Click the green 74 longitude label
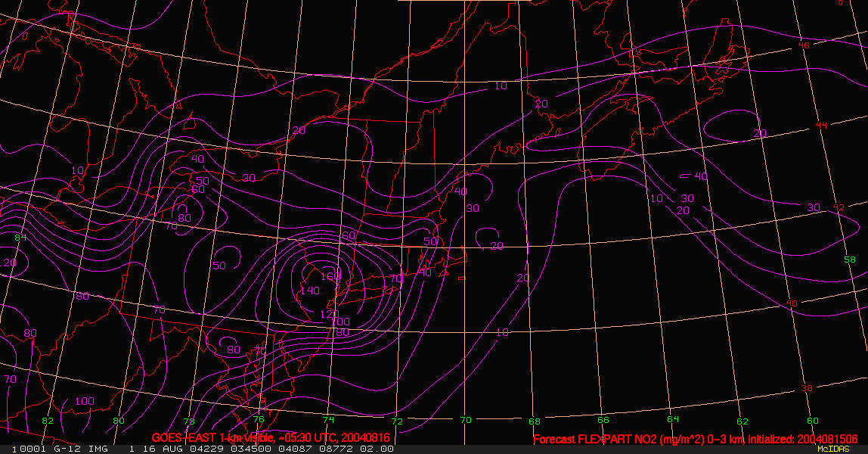 [x=328, y=420]
